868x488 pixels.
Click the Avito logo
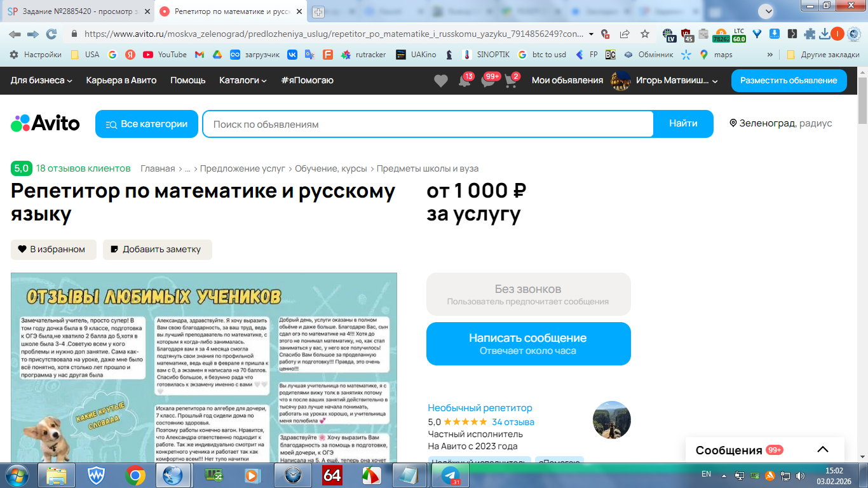point(45,123)
